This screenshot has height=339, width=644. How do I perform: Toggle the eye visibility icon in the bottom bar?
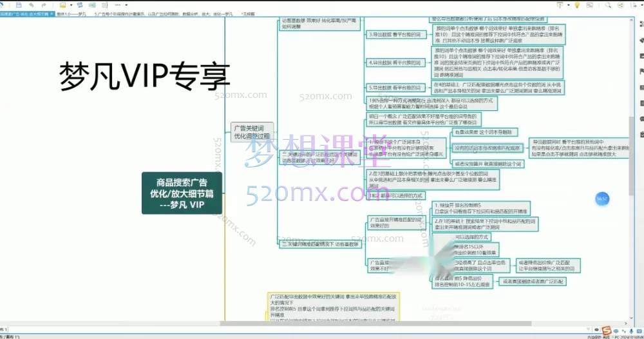[596, 330]
